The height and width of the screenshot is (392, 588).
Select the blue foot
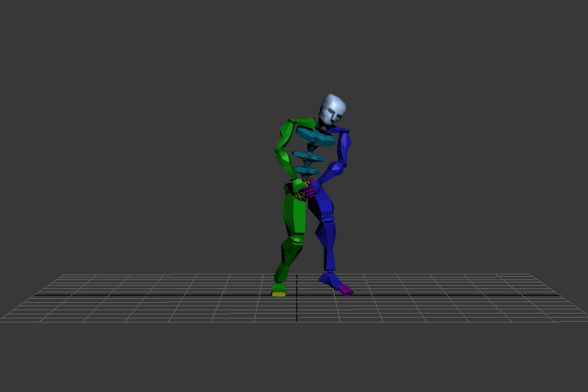click(x=330, y=279)
